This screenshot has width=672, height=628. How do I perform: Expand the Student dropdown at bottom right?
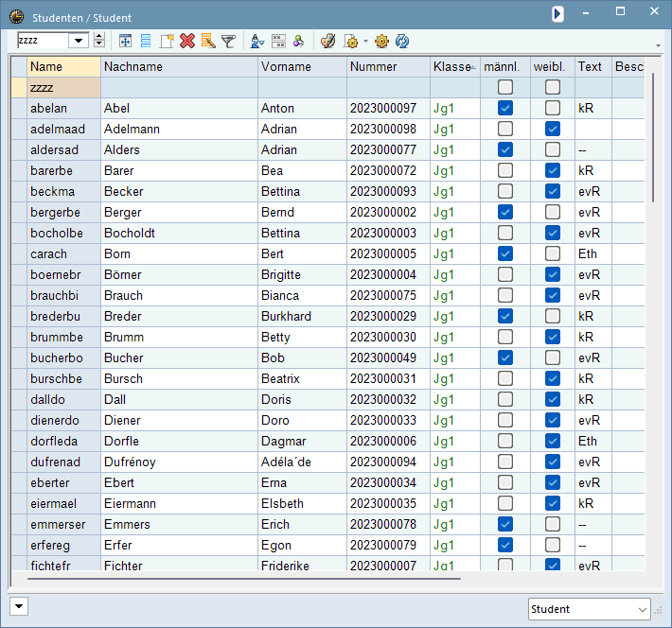[643, 610]
